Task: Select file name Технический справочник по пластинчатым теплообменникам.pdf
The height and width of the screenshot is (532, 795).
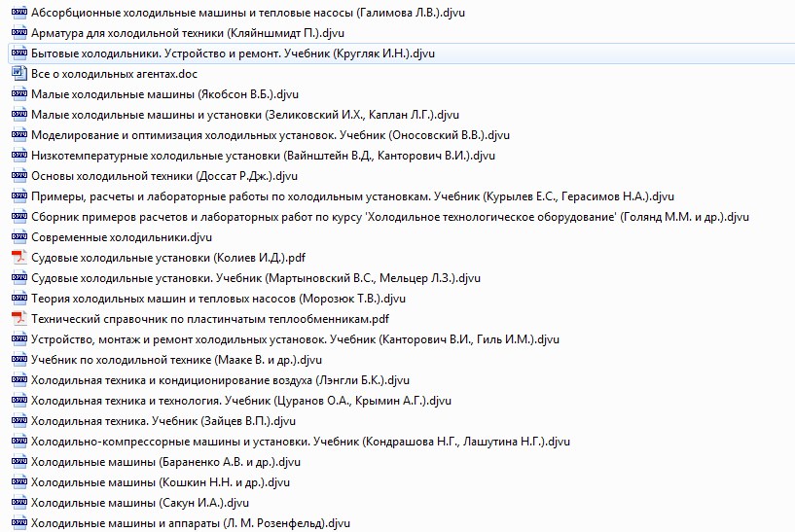Action: click(210, 319)
